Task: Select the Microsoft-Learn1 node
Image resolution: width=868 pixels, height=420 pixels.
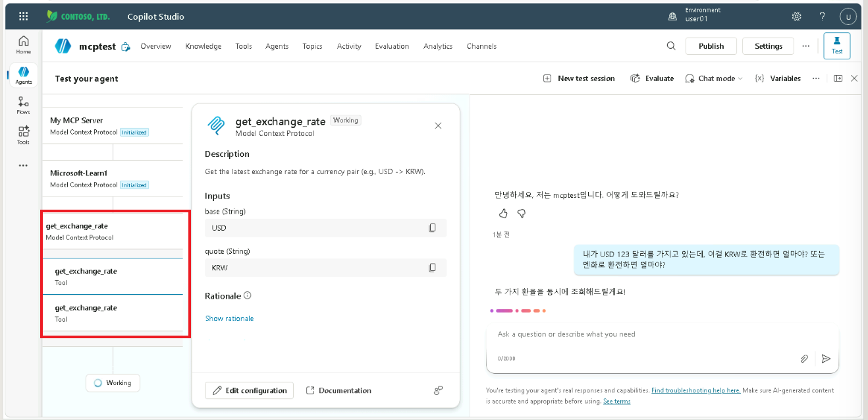Action: (x=113, y=179)
